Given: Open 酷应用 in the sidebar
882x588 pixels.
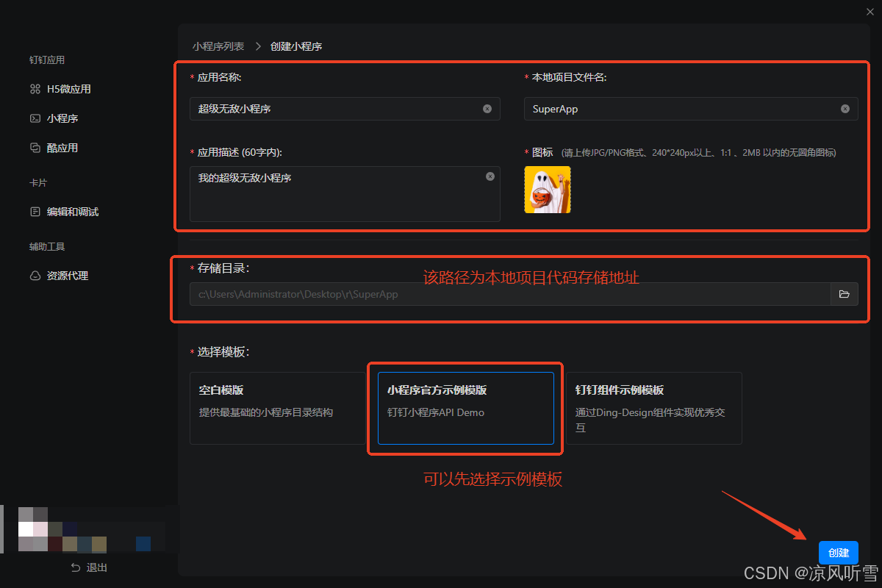Looking at the screenshot, I should coord(62,148).
